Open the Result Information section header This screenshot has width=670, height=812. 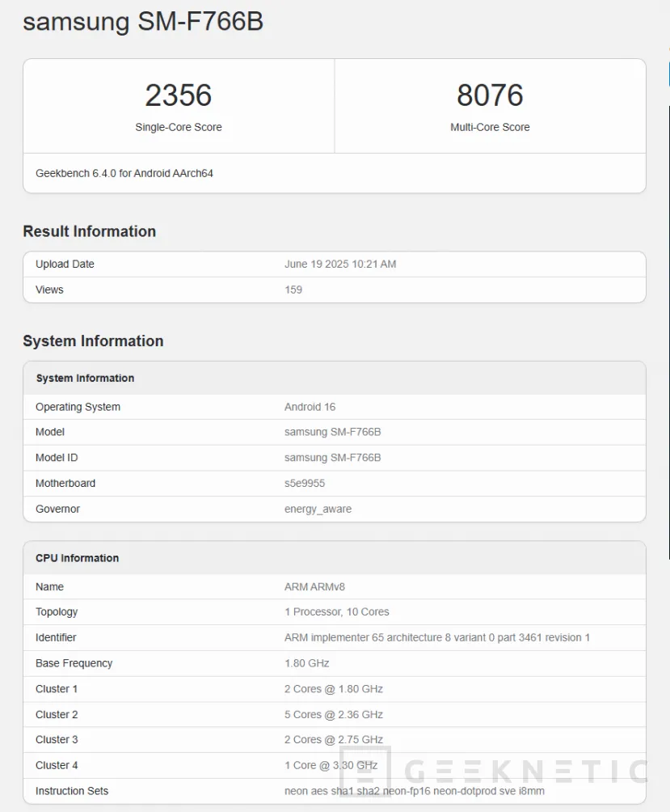coord(89,231)
